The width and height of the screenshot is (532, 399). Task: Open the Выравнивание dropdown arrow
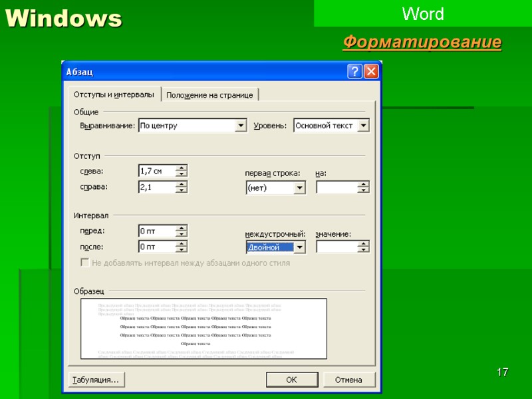[x=241, y=126]
